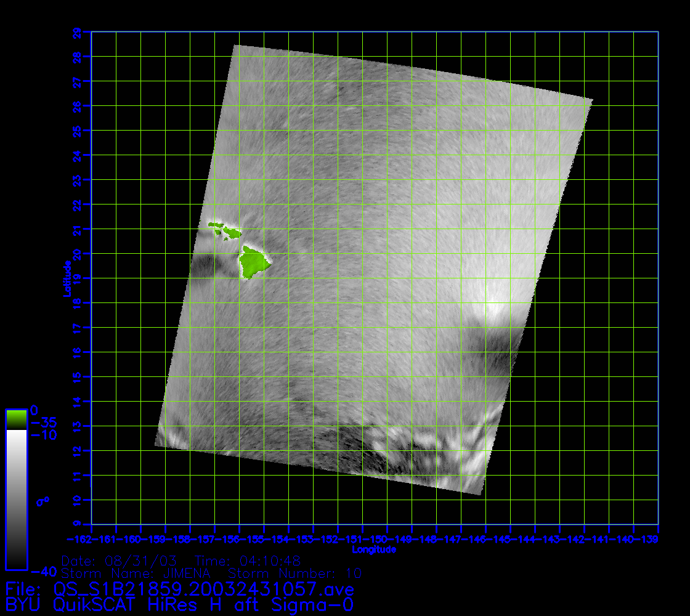690x616 pixels.
Task: Click the green Big Island of Hawaii
Action: tap(254, 263)
